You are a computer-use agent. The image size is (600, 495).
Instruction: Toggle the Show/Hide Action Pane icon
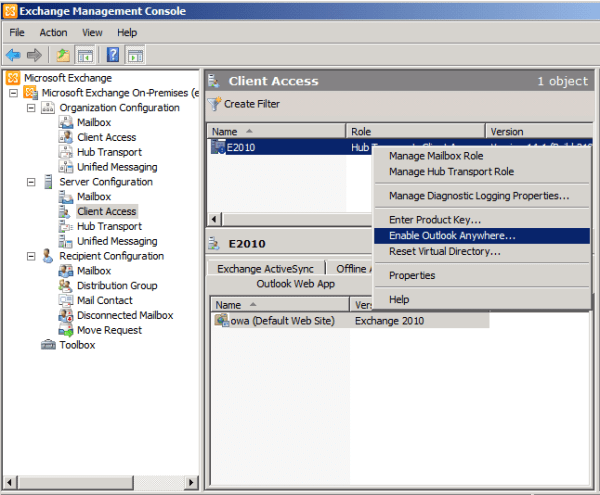(x=135, y=55)
